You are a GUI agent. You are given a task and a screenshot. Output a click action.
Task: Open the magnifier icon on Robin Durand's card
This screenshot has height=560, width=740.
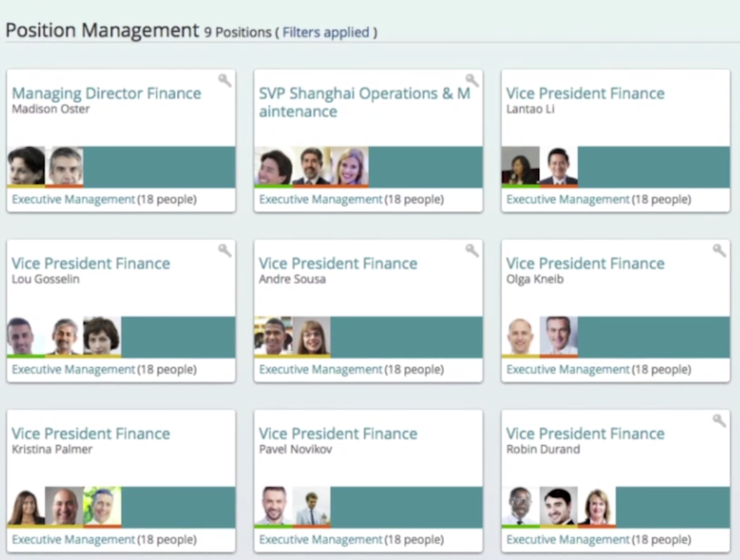pos(719,420)
